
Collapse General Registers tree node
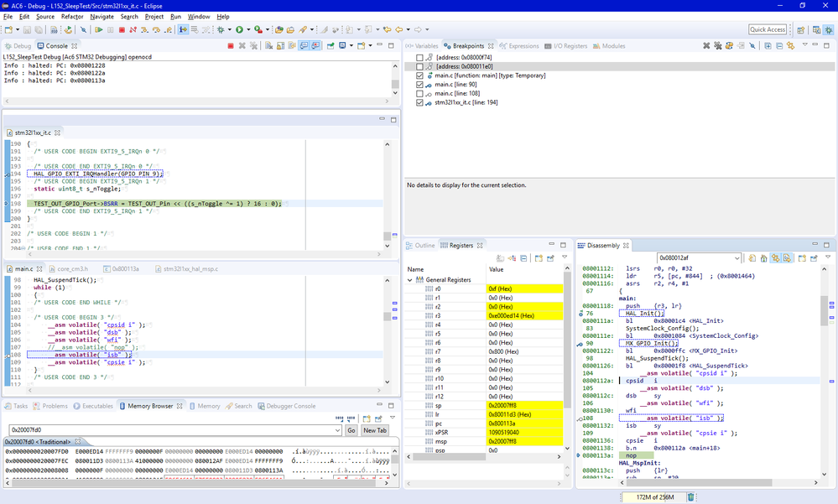pyautogui.click(x=410, y=280)
